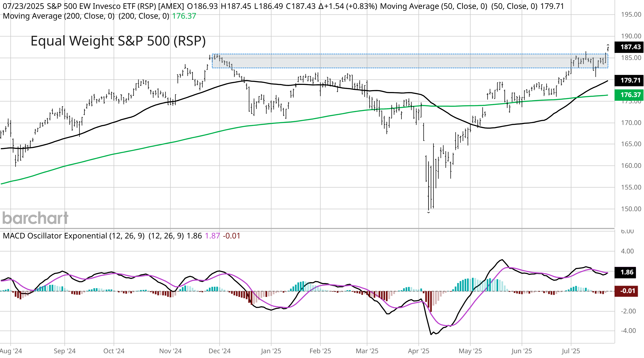Click the 195.00 price axis label
This screenshot has width=644, height=358.
point(631,15)
